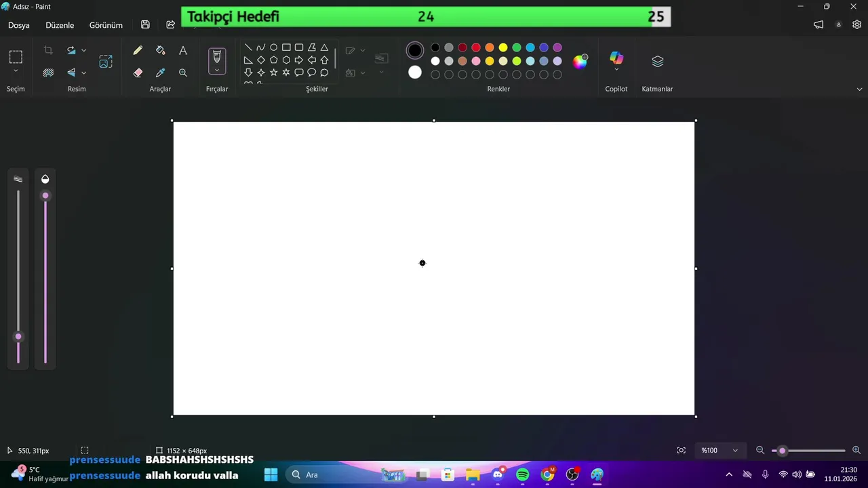Image resolution: width=868 pixels, height=488 pixels.
Task: Choose the five-point star shape
Action: pos(273,73)
